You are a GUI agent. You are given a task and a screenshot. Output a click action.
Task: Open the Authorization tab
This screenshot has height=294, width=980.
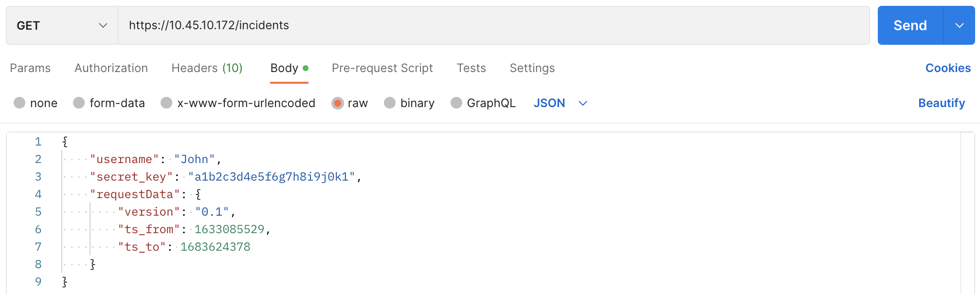tap(111, 68)
